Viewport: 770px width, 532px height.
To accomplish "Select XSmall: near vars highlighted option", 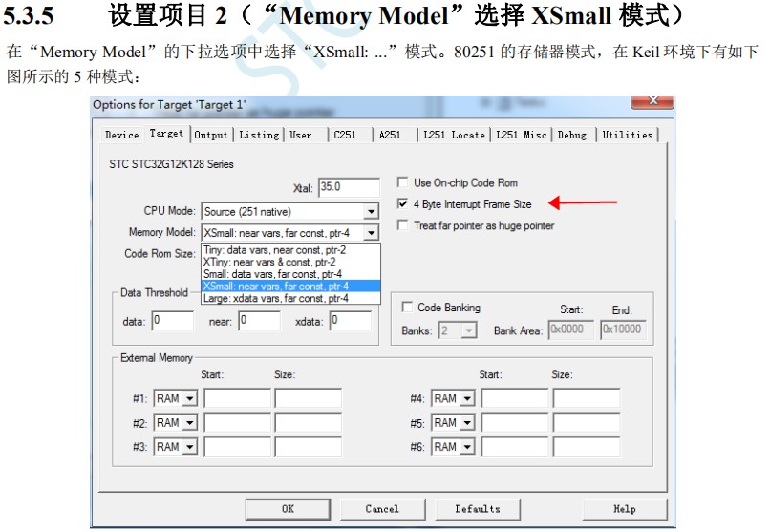I will coord(290,287).
